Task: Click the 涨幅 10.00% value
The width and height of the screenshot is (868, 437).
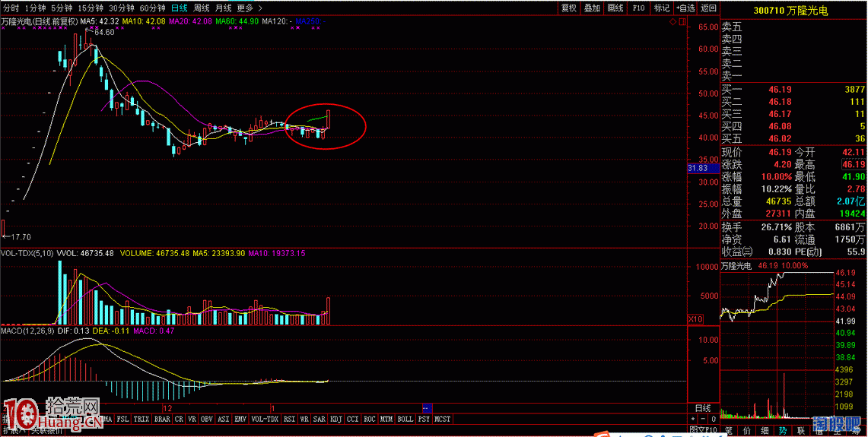Action: pyautogui.click(x=777, y=176)
